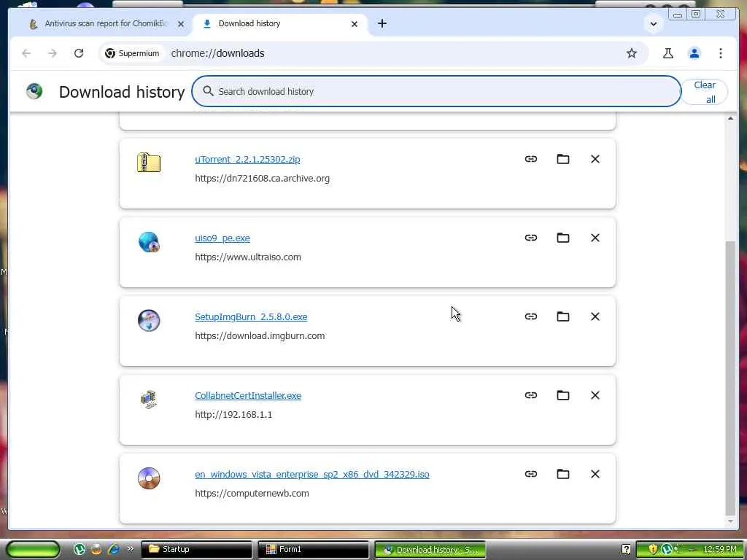Click Clear all downloads button
The image size is (747, 560).
tap(704, 92)
